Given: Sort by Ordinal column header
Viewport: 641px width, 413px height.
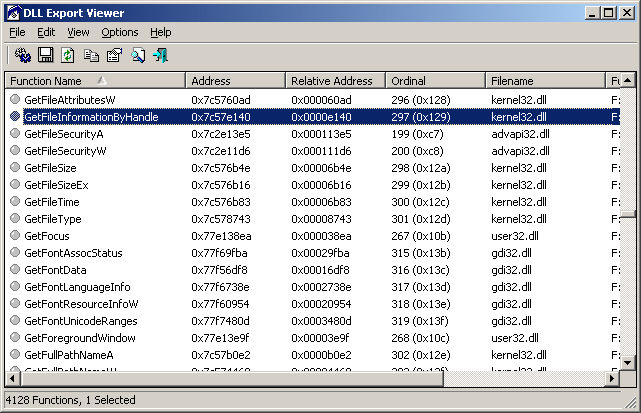Looking at the screenshot, I should [x=435, y=80].
